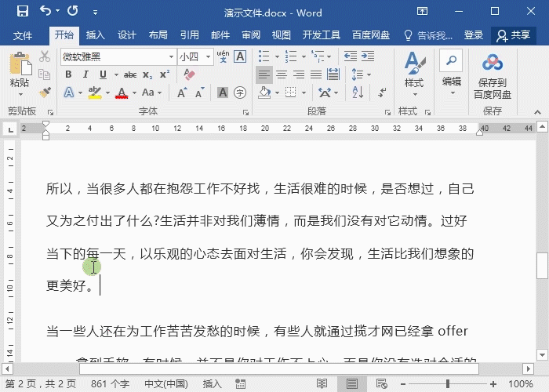The height and width of the screenshot is (392, 549).
Task: Click the 告诉我 search box
Action: [x=428, y=35]
